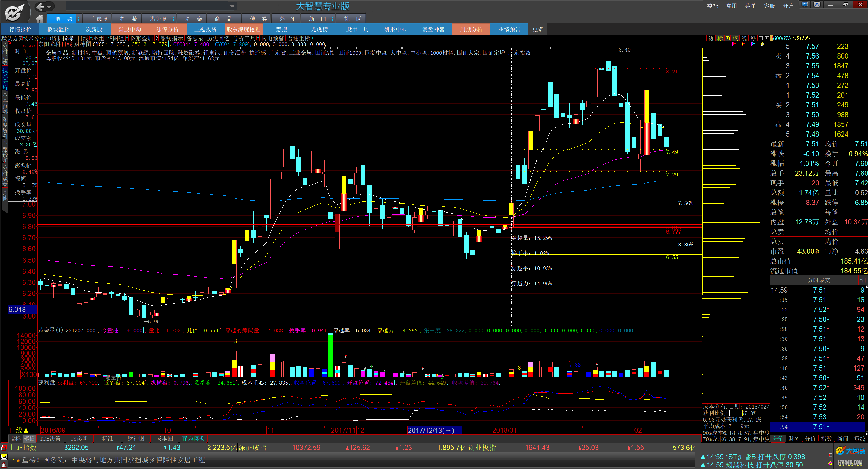The height and width of the screenshot is (469, 868).
Task: Toggle 图形叠加 chart overlay
Action: [142, 38]
